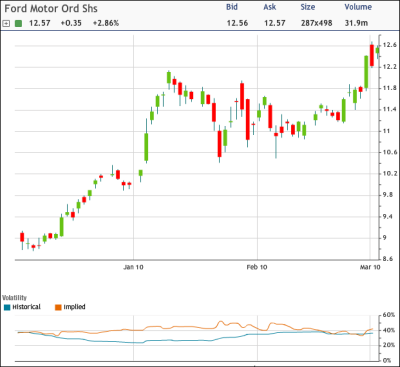Click the Volume column header
Screen dimensions: 400x367
point(358,7)
